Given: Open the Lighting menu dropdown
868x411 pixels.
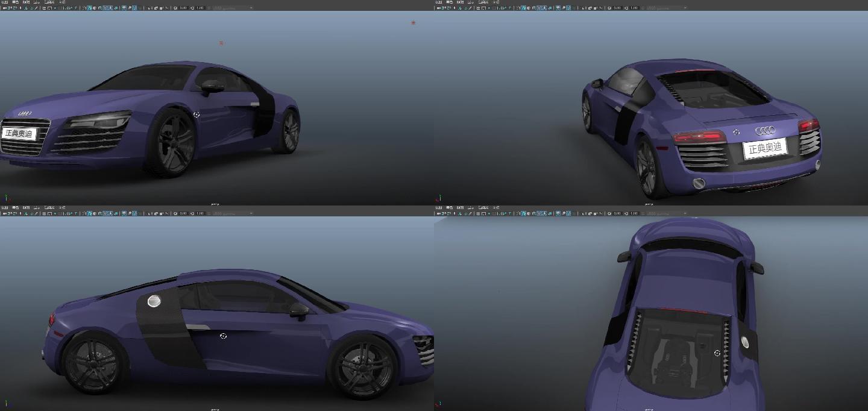Looking at the screenshot, I should point(25,3).
